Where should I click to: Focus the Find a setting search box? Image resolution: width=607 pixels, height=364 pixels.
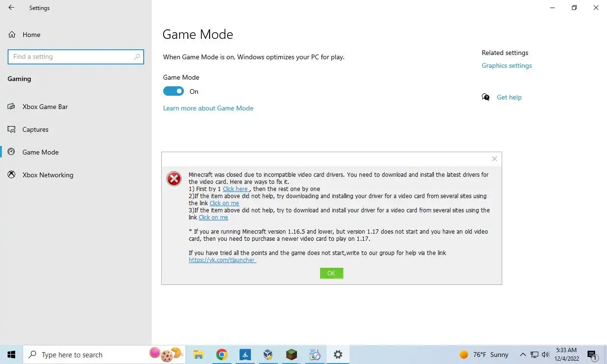click(76, 56)
